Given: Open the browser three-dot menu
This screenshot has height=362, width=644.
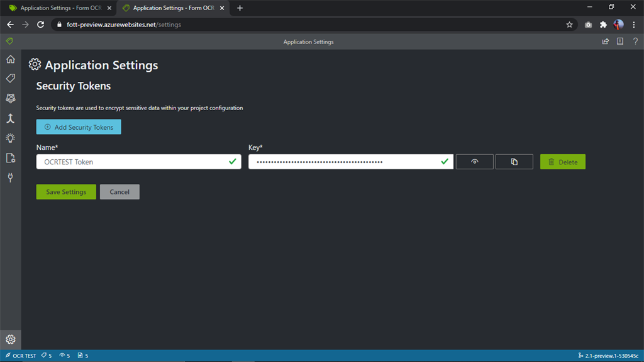Looking at the screenshot, I should pyautogui.click(x=634, y=25).
